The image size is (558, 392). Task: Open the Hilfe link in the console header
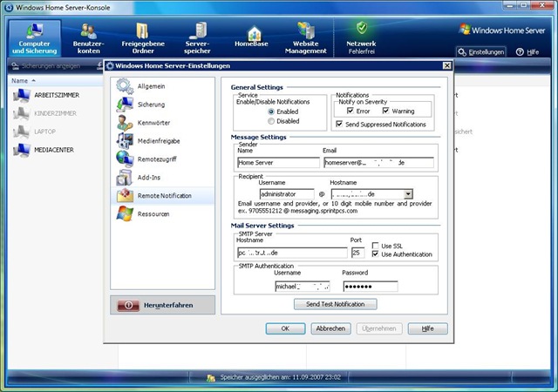click(x=527, y=52)
